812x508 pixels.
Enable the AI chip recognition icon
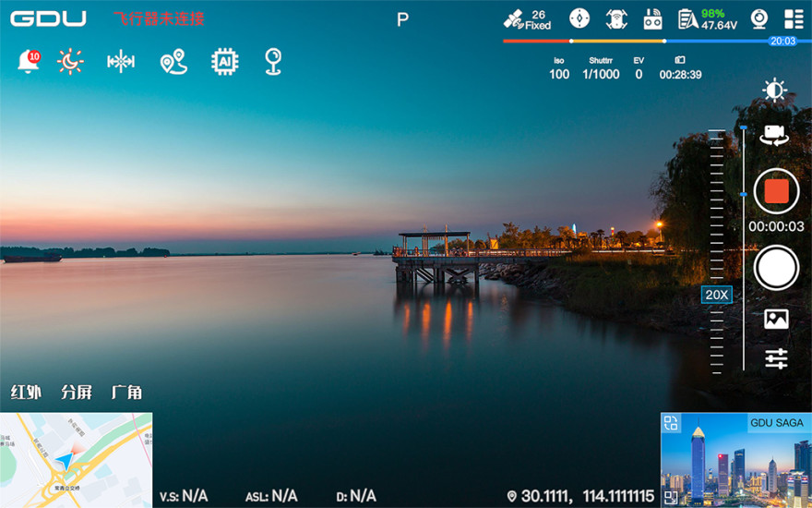pyautogui.click(x=225, y=62)
